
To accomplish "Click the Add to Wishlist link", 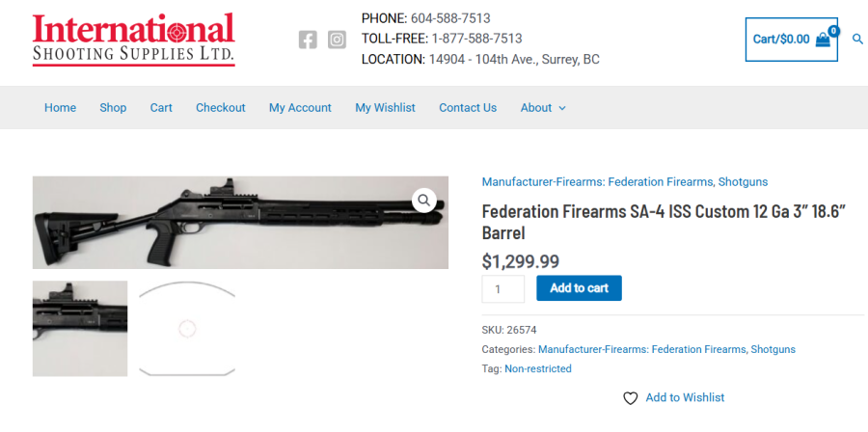I will pyautogui.click(x=685, y=397).
